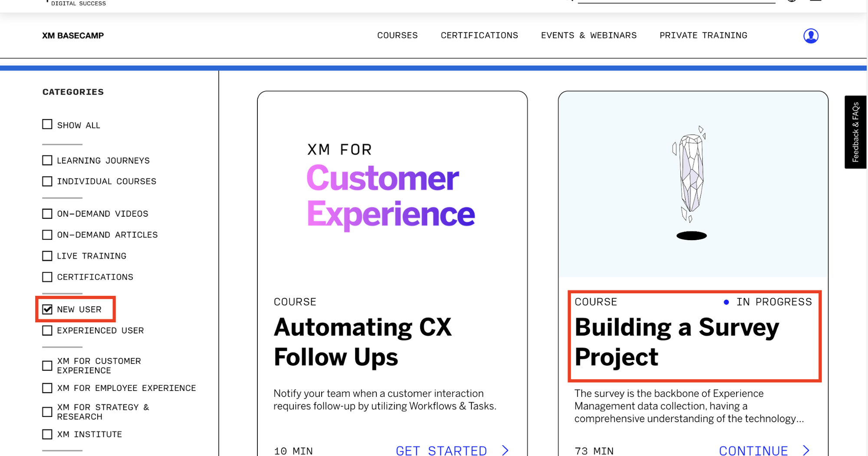
Task: Uncheck the New User checkbox
Action: point(47,309)
